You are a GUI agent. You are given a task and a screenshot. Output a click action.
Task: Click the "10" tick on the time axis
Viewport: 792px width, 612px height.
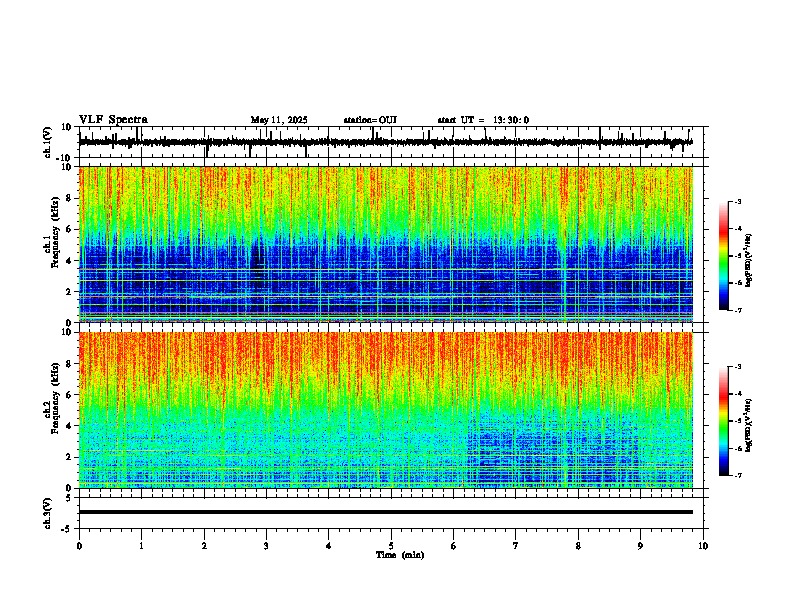703,546
